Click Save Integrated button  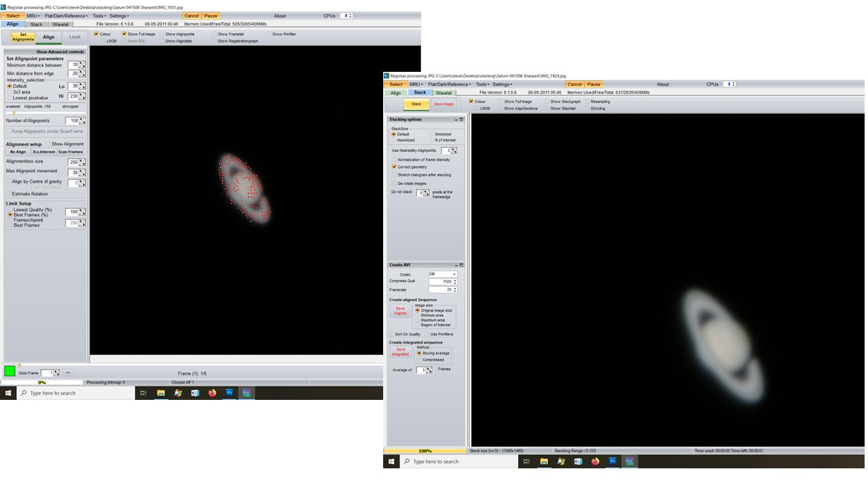400,352
